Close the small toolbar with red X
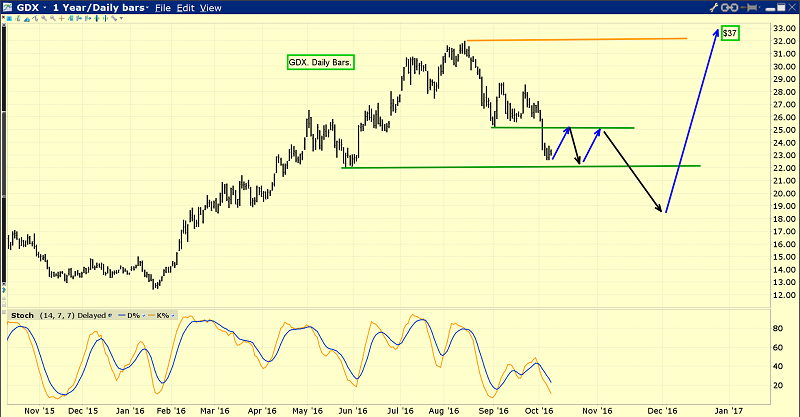 [x=4, y=17]
